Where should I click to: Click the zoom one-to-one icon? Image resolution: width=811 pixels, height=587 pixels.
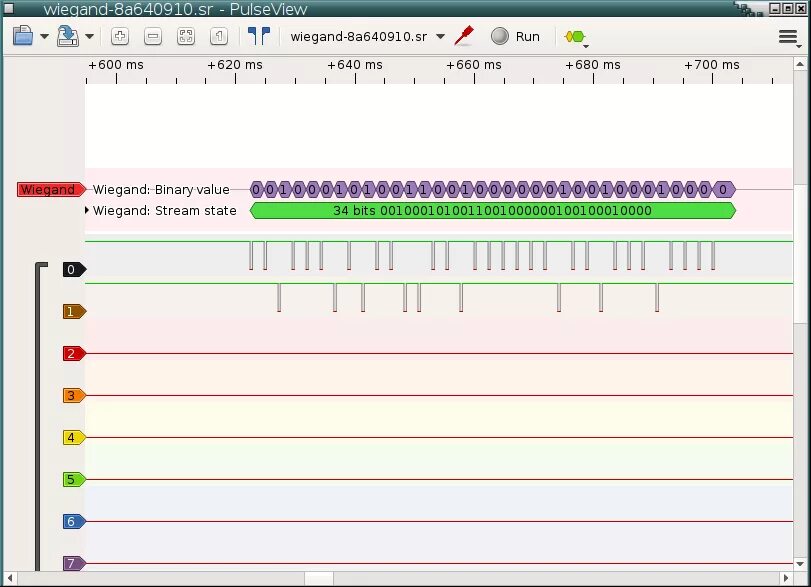click(219, 36)
